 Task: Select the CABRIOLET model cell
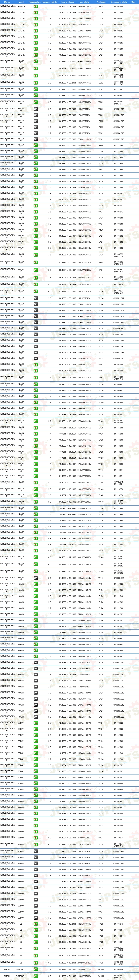coord(21,6)
